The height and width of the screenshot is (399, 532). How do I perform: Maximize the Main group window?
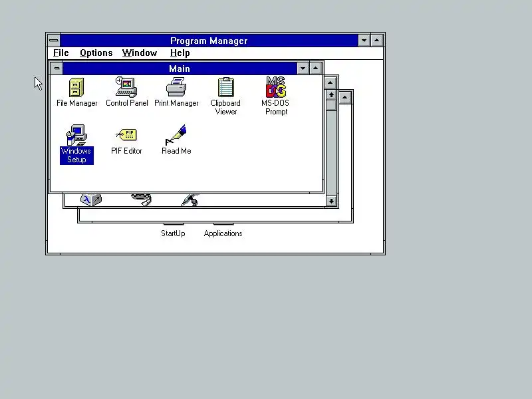(315, 68)
